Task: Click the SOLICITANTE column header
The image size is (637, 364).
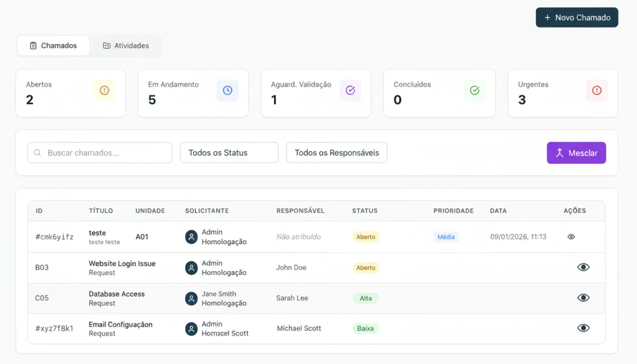Action: 207,211
